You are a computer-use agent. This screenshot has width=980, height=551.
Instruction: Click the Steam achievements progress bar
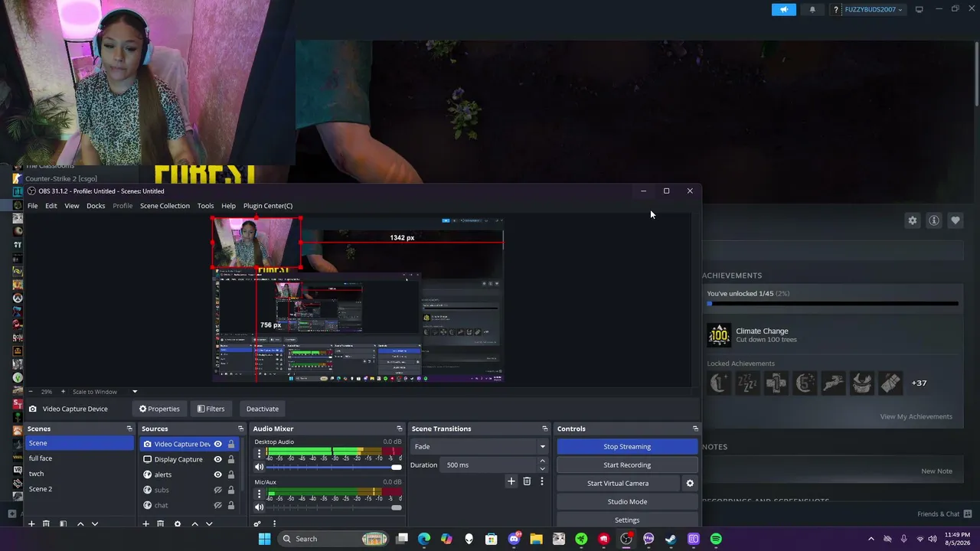(832, 304)
